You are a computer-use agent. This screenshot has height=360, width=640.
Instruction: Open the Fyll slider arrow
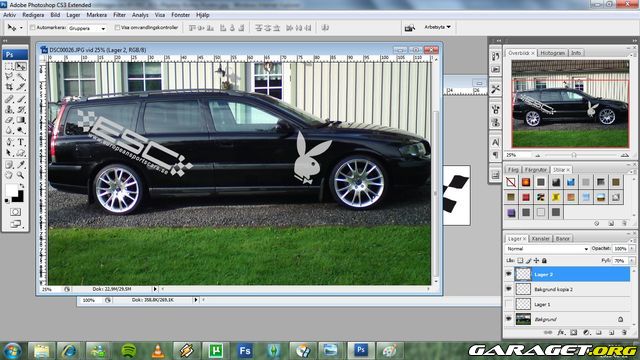click(x=632, y=260)
